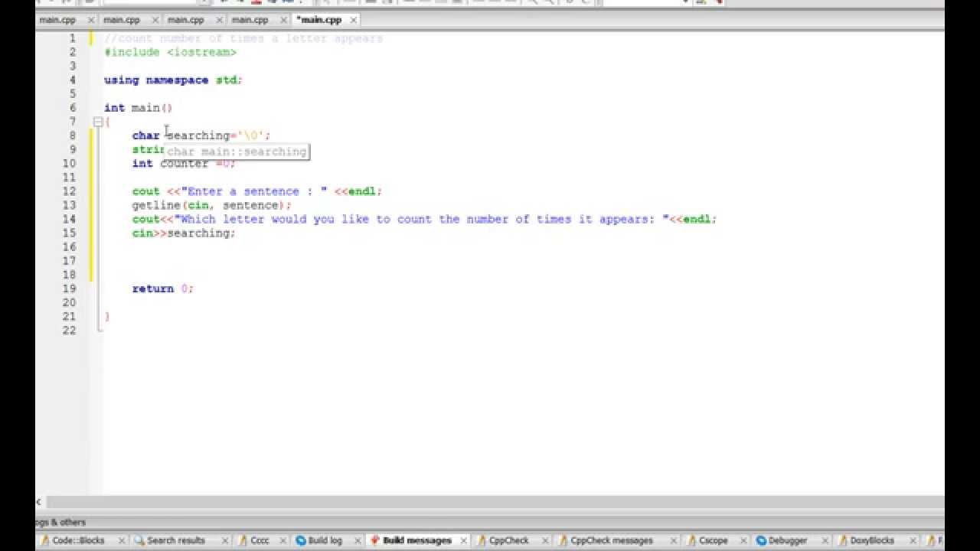Collapse the main function fold marker
This screenshot has width=980, height=551.
[98, 122]
